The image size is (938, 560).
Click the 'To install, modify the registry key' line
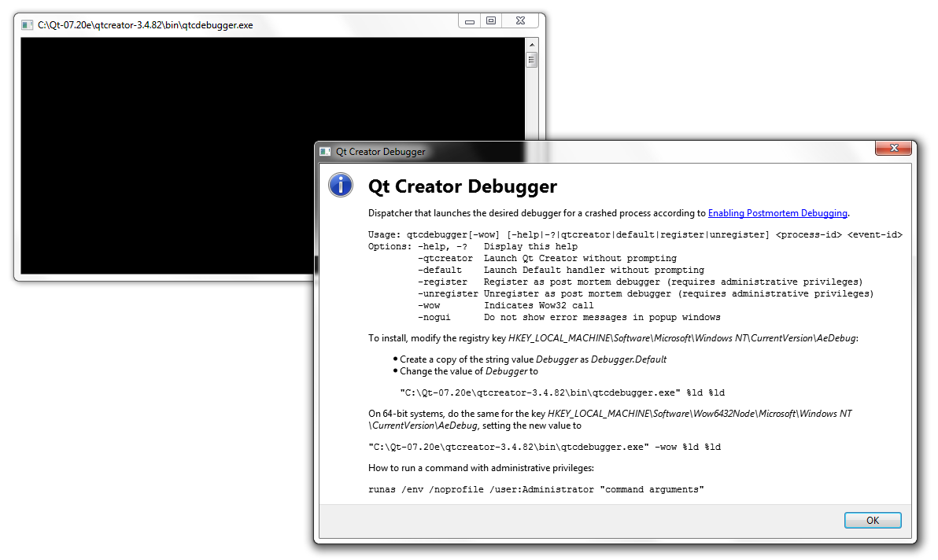(x=613, y=338)
